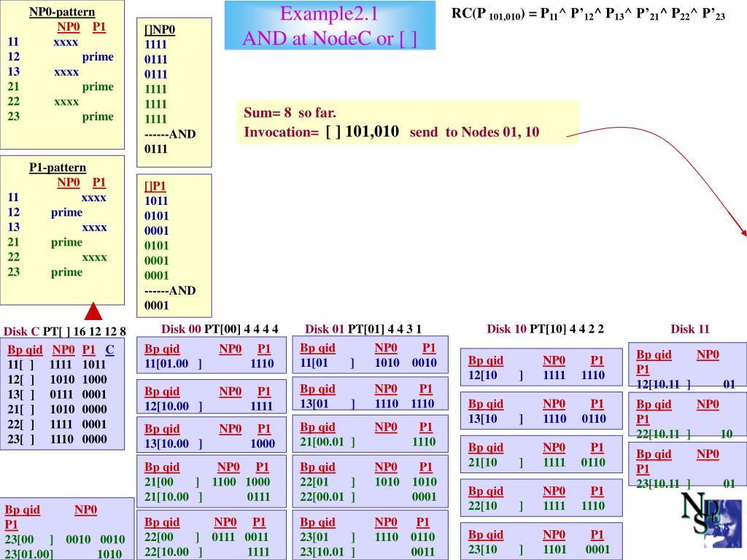
Task: Click row '22 xxxx' in NP0-pattern box
Action: pyautogui.click(x=43, y=101)
